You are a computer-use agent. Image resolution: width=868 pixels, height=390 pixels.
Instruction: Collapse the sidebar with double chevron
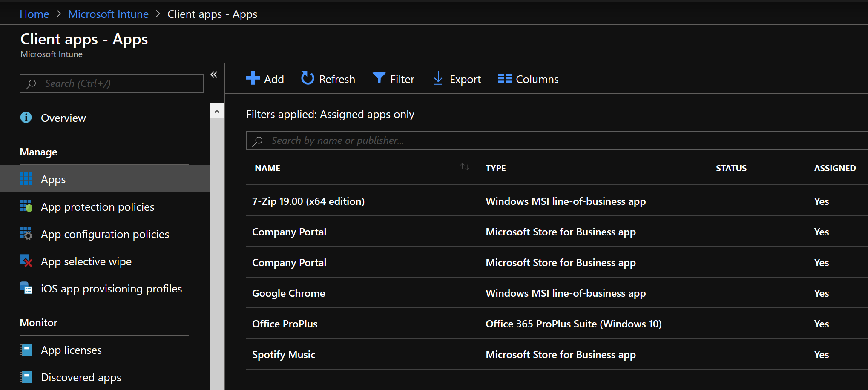coord(214,75)
